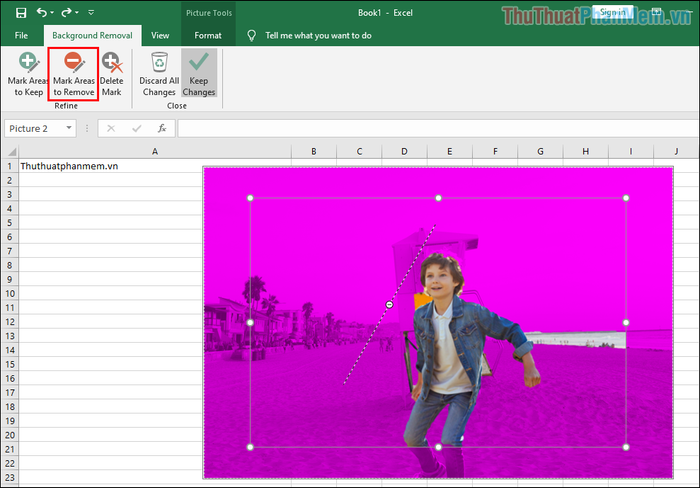The width and height of the screenshot is (700, 488).
Task: Click the Save icon in the title bar
Action: point(21,13)
